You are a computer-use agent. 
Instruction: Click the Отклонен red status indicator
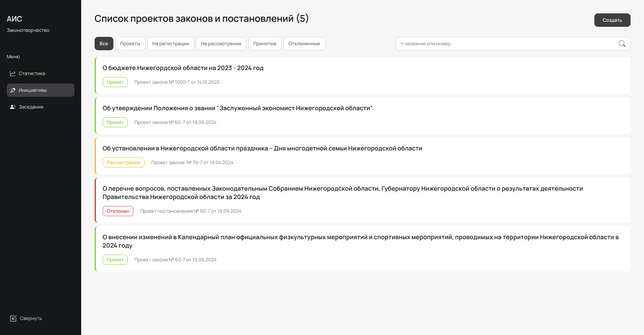tap(118, 211)
